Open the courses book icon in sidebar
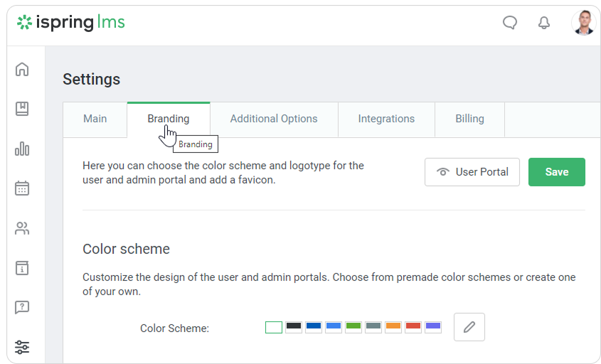 click(22, 109)
